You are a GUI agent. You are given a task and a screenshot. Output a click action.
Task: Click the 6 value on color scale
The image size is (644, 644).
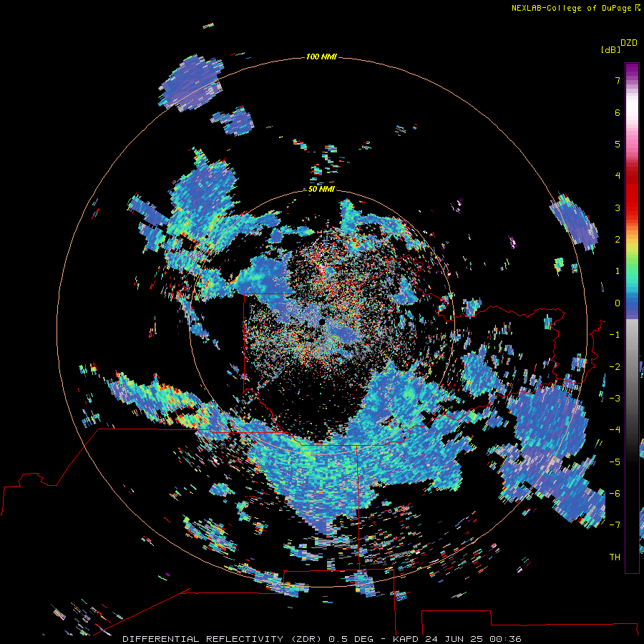click(x=618, y=112)
